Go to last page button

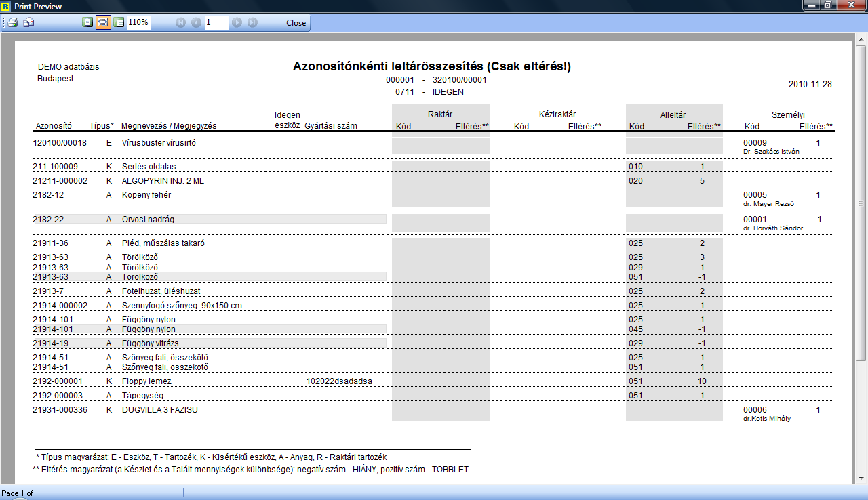tap(252, 22)
